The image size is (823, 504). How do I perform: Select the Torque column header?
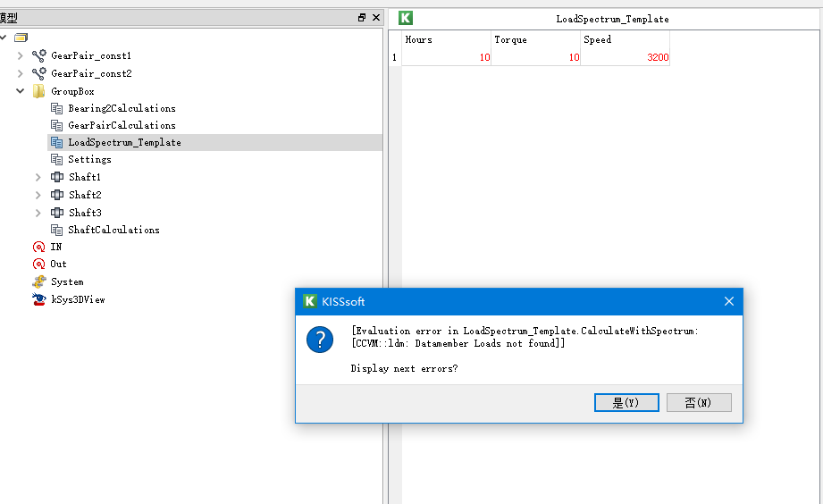pos(535,40)
